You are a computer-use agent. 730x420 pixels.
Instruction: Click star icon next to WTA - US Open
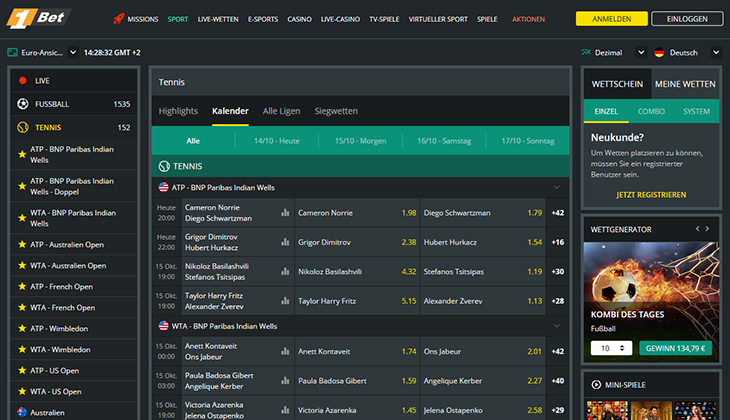(22, 391)
